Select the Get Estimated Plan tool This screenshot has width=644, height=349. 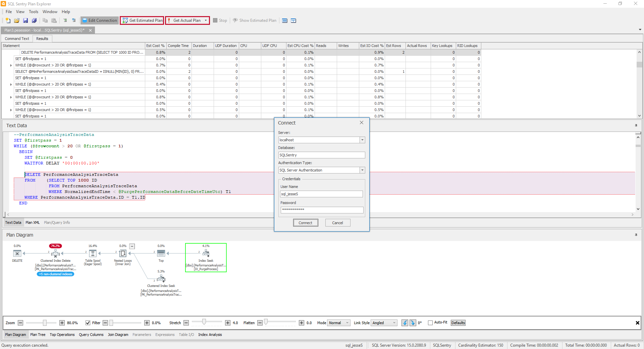[x=142, y=20]
